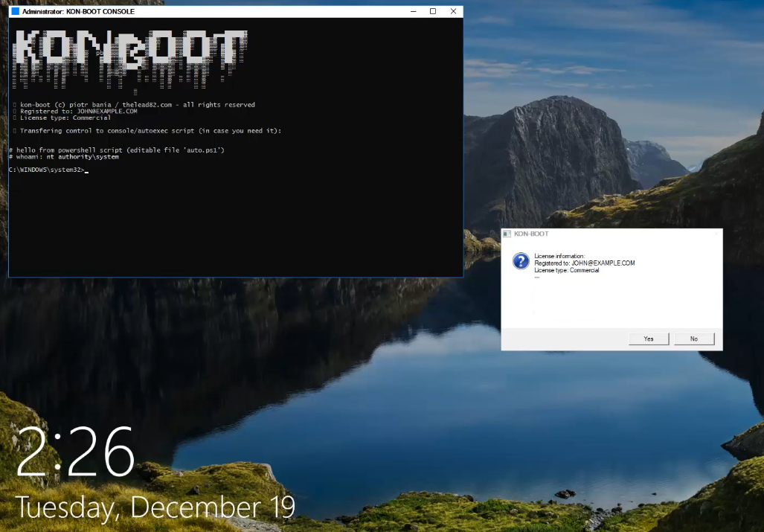Screen dimensions: 764x532
Task: Minimize the KON-BOOT console window
Action: [413, 12]
